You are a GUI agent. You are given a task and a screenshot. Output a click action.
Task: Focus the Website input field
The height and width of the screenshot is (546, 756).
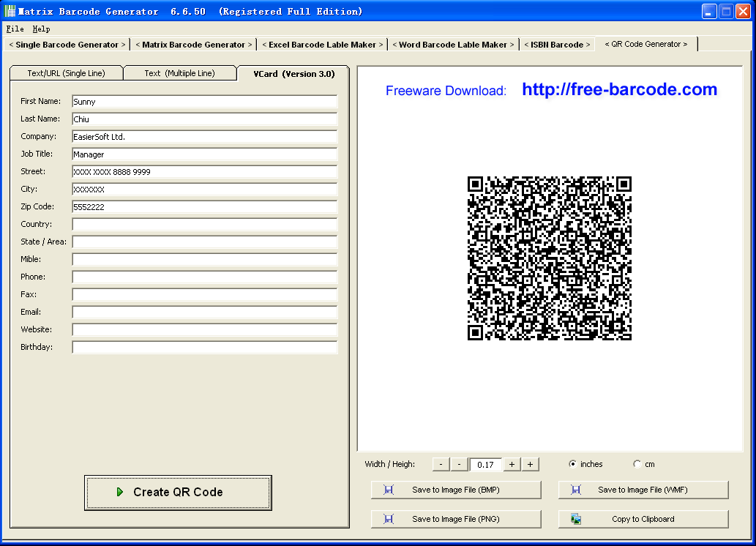[x=204, y=330]
